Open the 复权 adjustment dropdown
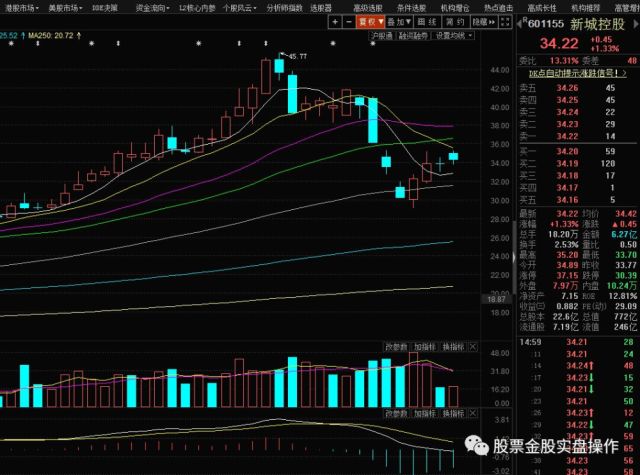Viewport: 640px width, 475px height. coord(370,22)
